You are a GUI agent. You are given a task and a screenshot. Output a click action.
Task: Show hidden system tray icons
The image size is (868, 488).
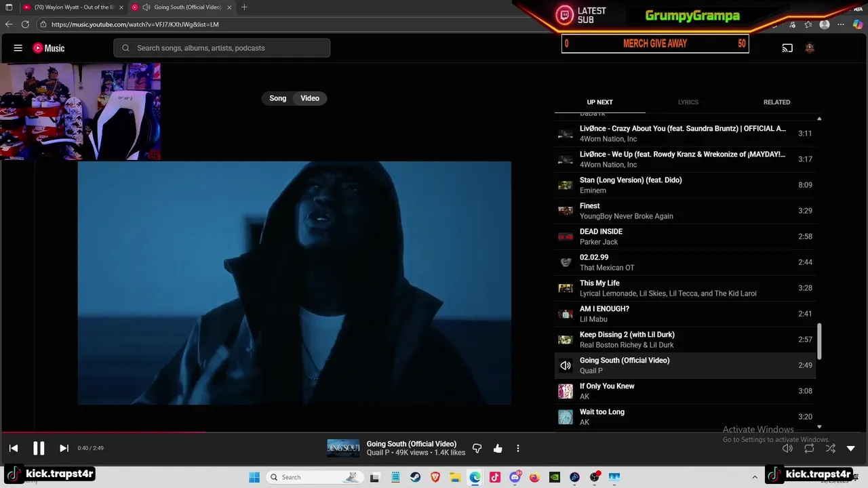(755, 477)
